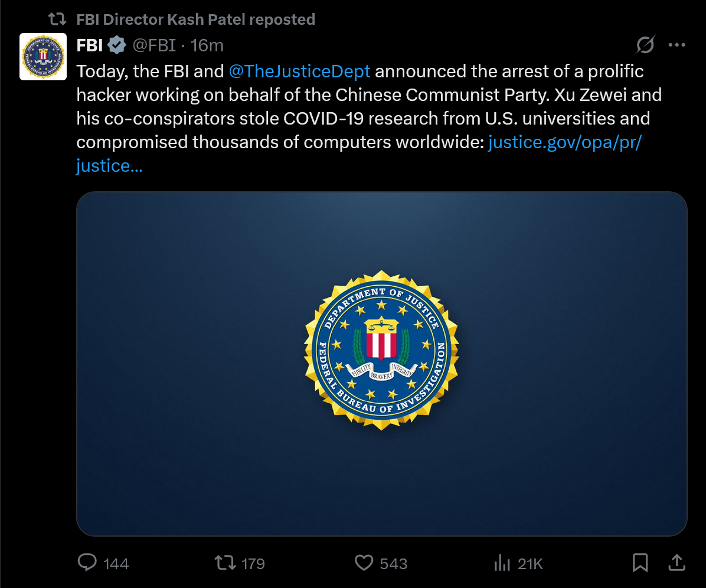Click the @FBI handle
Image resolution: width=706 pixels, height=588 pixels.
154,45
